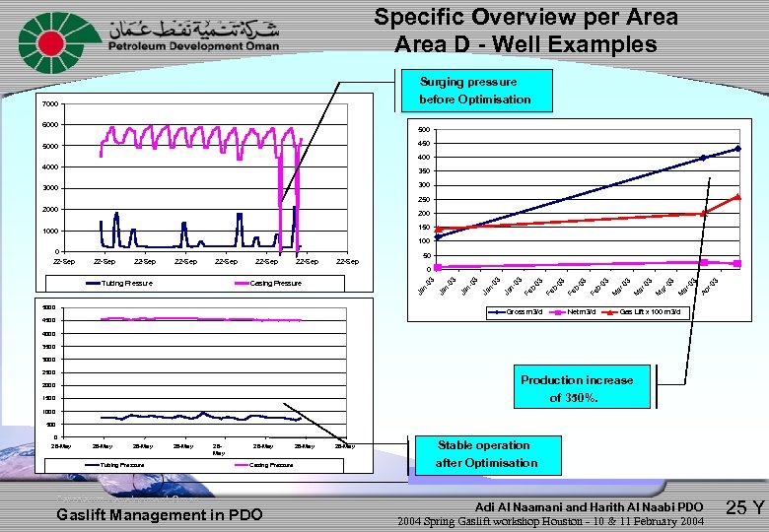Select the Gross, Net and Gas Lift production chart
The height and width of the screenshot is (532, 769).
579,220
